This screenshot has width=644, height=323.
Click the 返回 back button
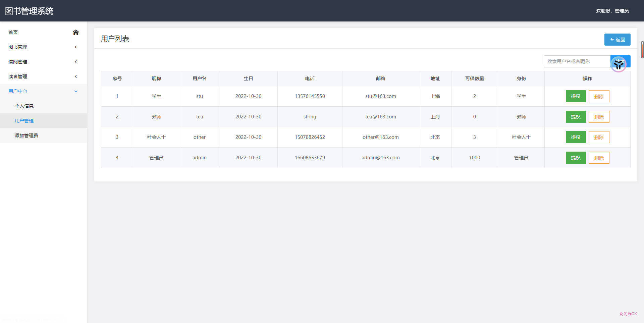point(617,40)
